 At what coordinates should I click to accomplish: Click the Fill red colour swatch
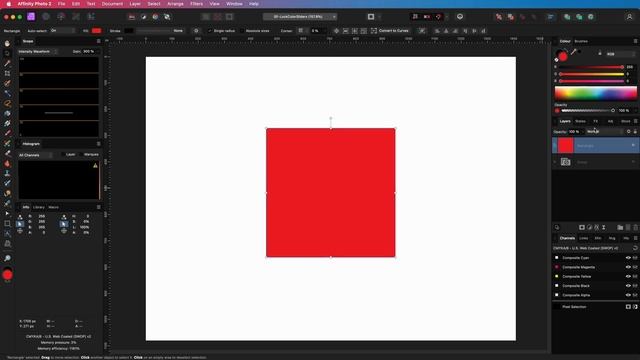(96, 31)
